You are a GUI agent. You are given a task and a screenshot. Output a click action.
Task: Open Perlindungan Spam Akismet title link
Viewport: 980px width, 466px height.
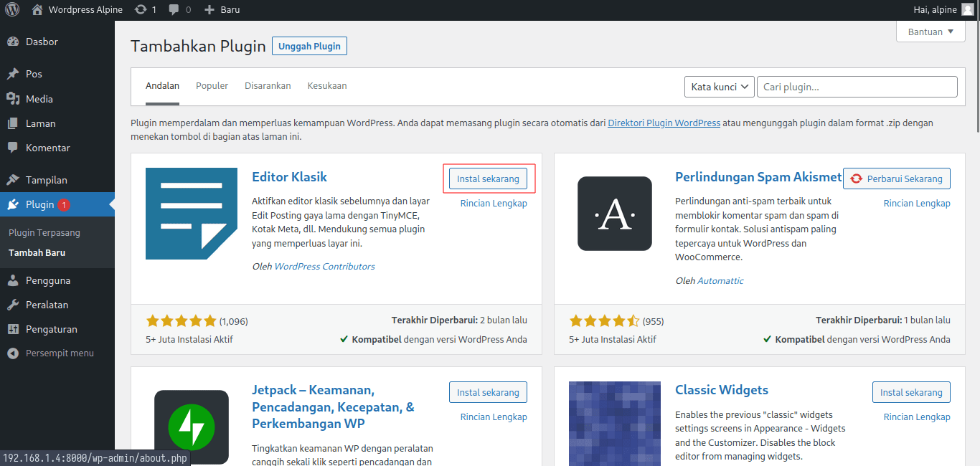pyautogui.click(x=758, y=176)
